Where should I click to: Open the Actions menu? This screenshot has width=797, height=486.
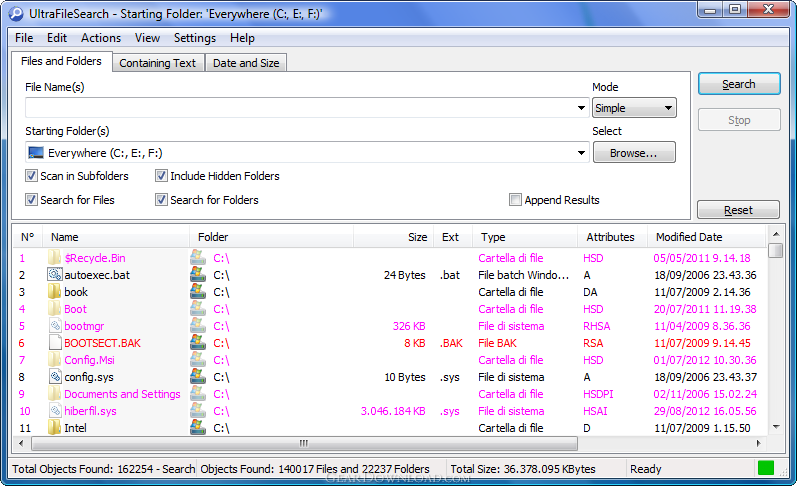[x=101, y=38]
